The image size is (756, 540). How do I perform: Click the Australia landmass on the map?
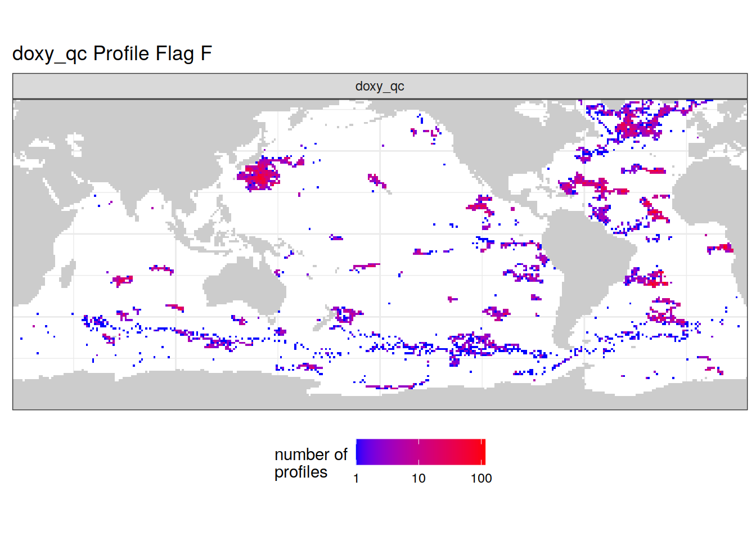pyautogui.click(x=242, y=287)
